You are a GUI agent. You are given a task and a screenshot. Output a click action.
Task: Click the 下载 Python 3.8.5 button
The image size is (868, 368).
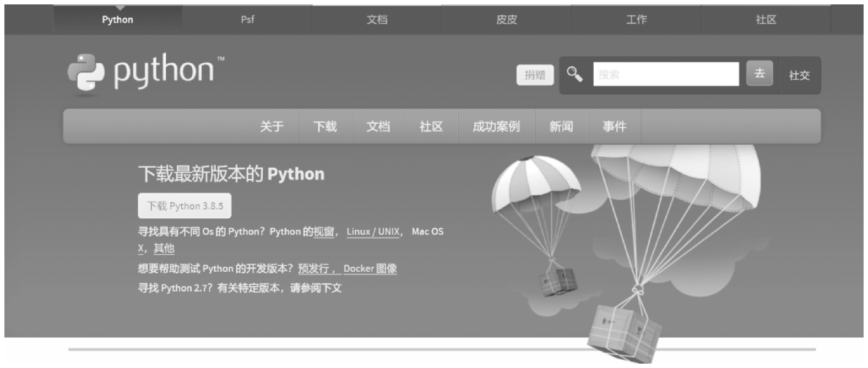[185, 206]
